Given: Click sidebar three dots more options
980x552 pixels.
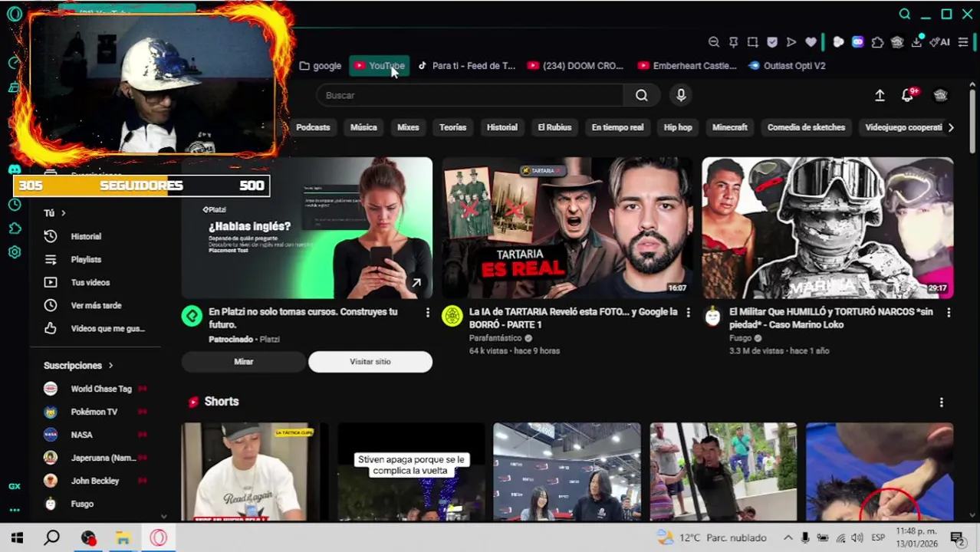Looking at the screenshot, I should pyautogui.click(x=15, y=510).
